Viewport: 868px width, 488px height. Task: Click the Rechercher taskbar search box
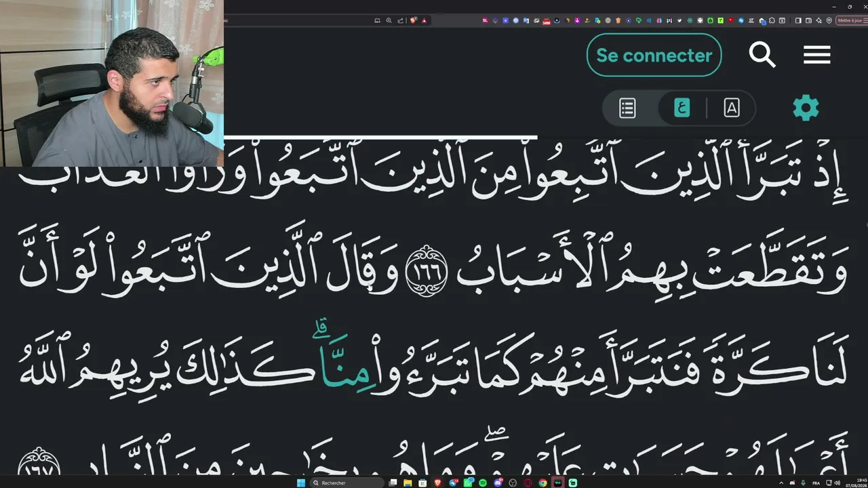pyautogui.click(x=347, y=483)
